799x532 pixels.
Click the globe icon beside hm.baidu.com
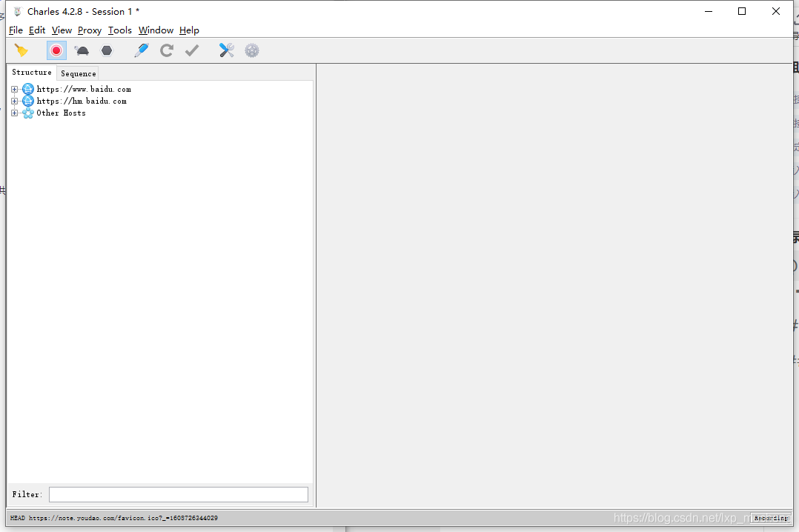[28, 101]
